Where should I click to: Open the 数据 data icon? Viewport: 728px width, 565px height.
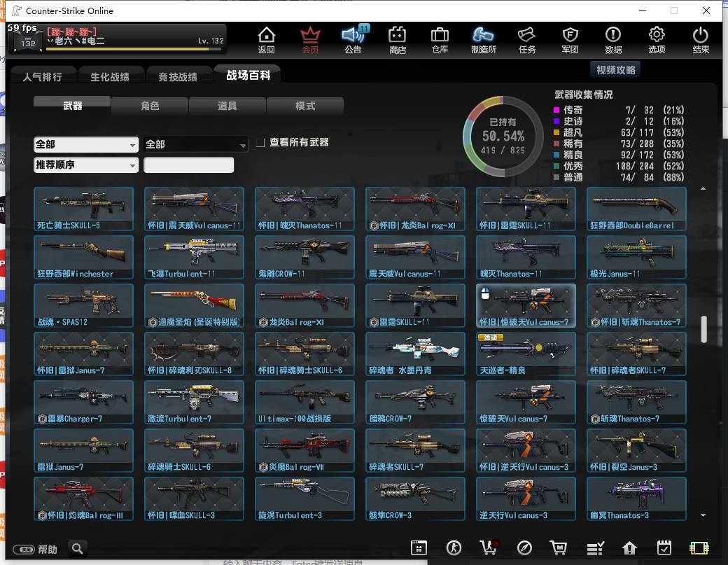[613, 39]
